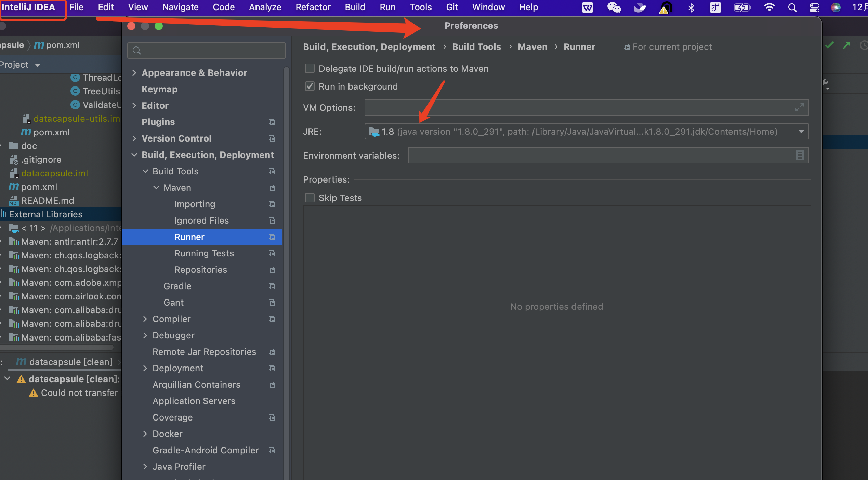The width and height of the screenshot is (868, 480).
Task: Select the Running Tests settings page
Action: pos(204,253)
